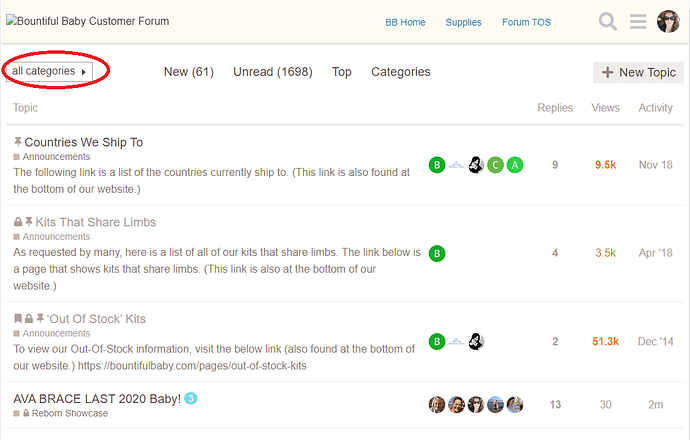Sort topics by Views column
This screenshot has width=690, height=440.
(x=606, y=108)
